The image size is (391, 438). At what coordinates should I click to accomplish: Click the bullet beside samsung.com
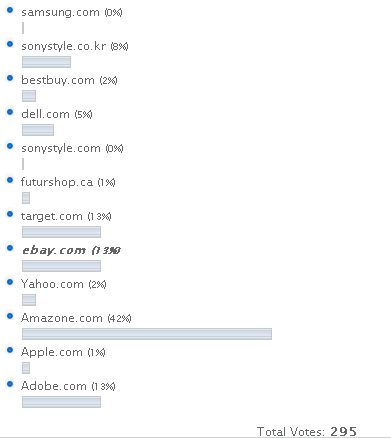[10, 10]
